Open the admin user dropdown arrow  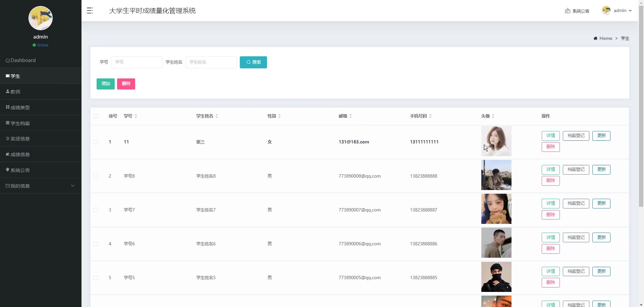coord(630,11)
